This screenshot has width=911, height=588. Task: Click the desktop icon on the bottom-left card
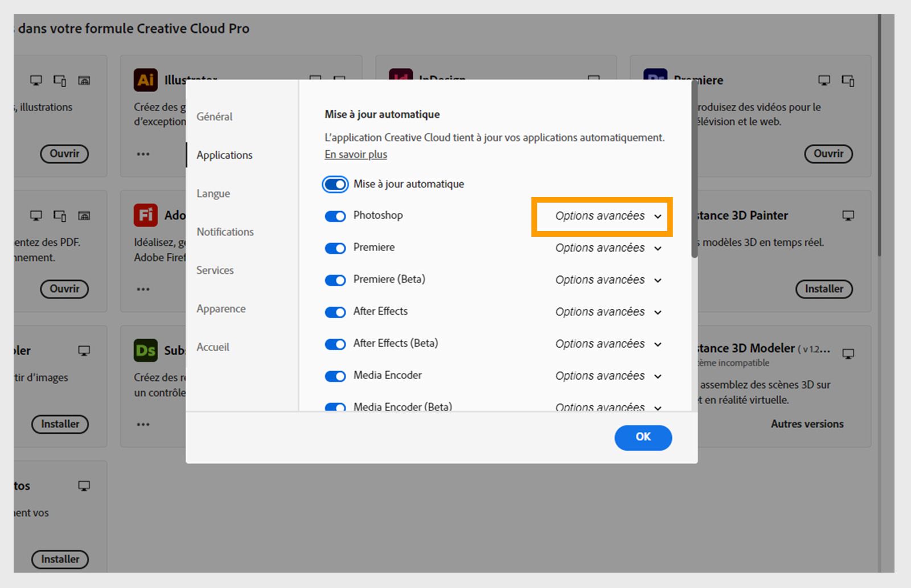84,486
